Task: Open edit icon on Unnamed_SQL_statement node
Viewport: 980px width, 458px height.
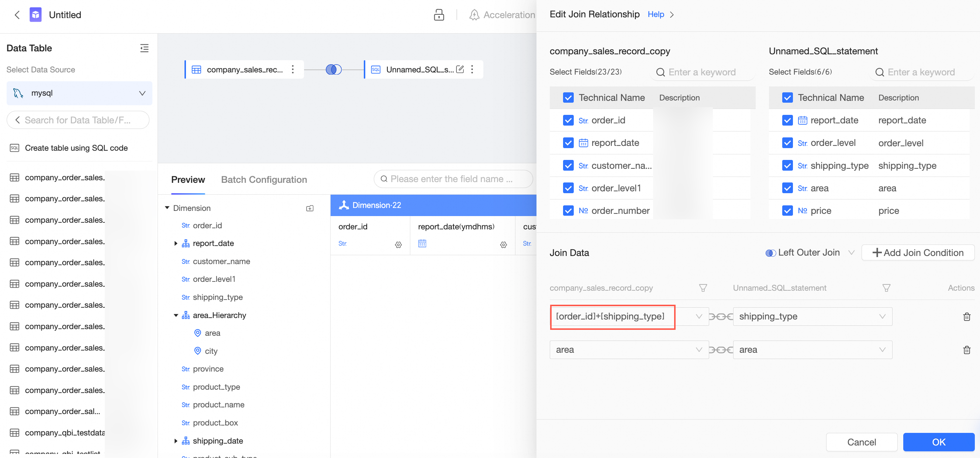Action: (460, 69)
